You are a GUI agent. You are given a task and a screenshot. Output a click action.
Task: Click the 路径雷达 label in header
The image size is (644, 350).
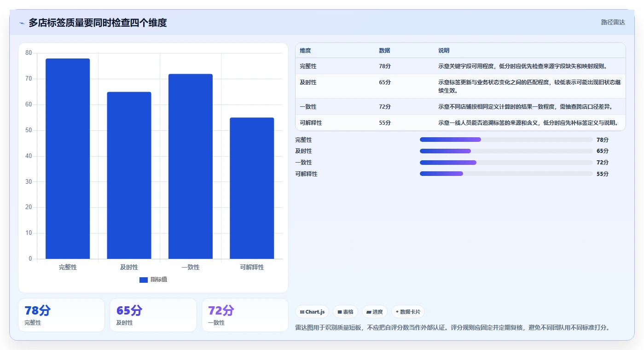pos(613,22)
